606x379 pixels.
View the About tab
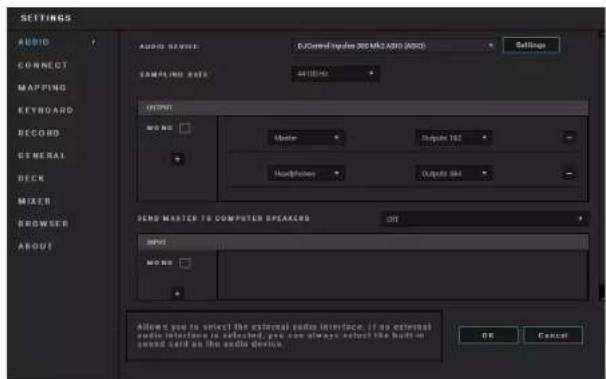tap(35, 246)
